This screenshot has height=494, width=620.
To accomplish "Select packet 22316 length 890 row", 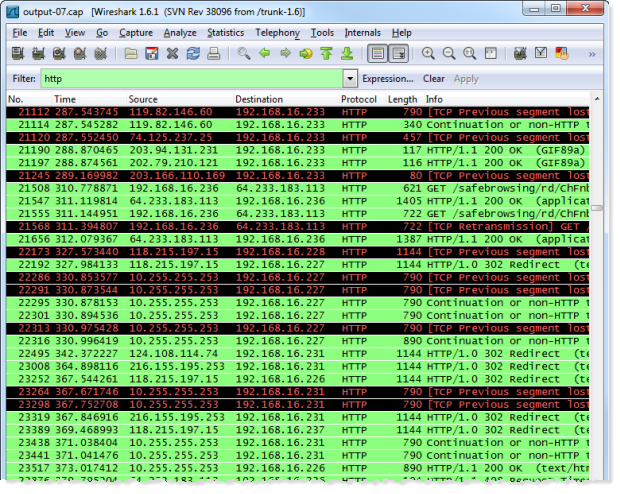I will coord(298,341).
